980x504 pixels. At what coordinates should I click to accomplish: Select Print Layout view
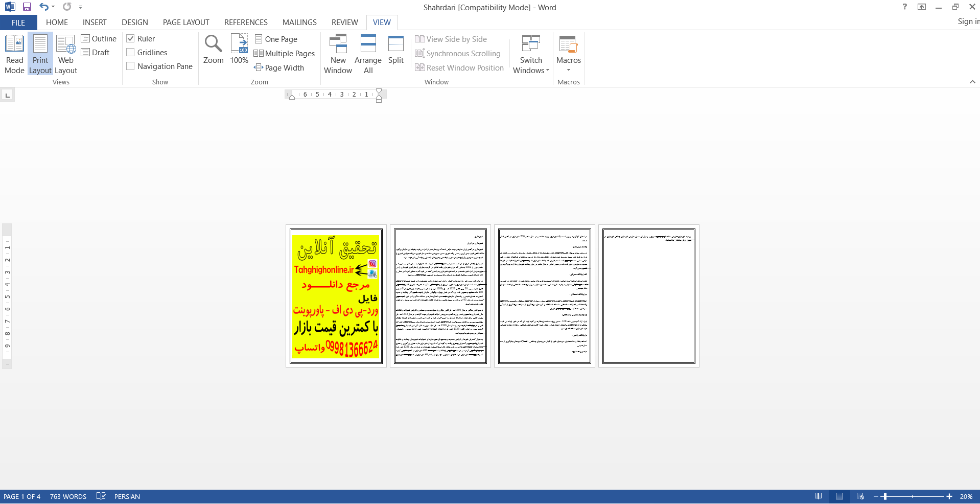40,54
